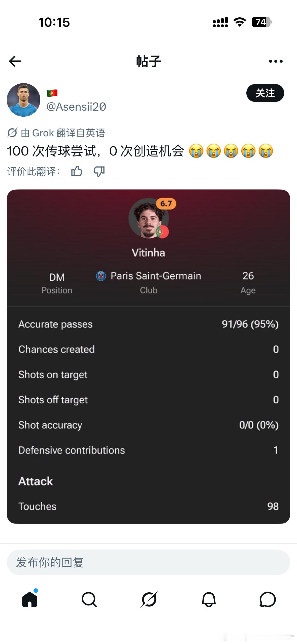Tap the 关注 follow button
Image resolution: width=297 pixels, height=644 pixels.
point(265,93)
